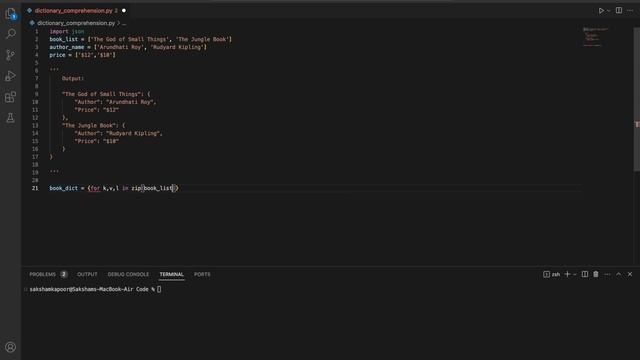
Task: Open the new terminal launch profile dropdown
Action: [575, 275]
